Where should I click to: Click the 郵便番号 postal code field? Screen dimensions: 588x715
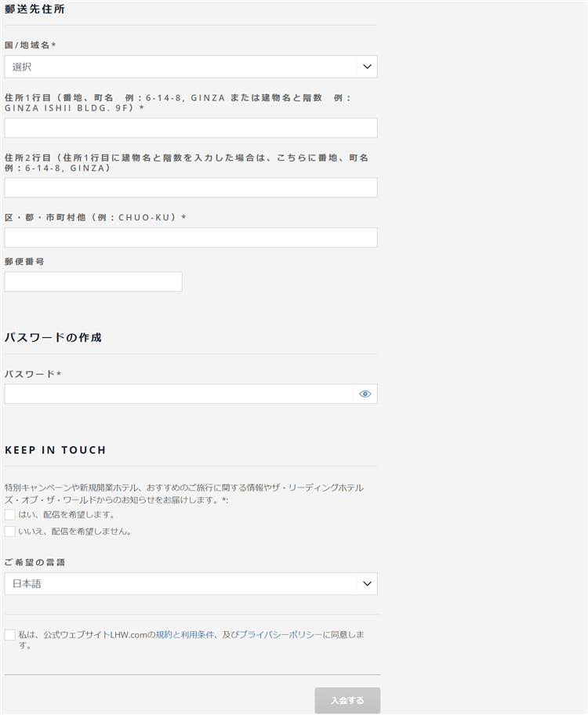93,282
